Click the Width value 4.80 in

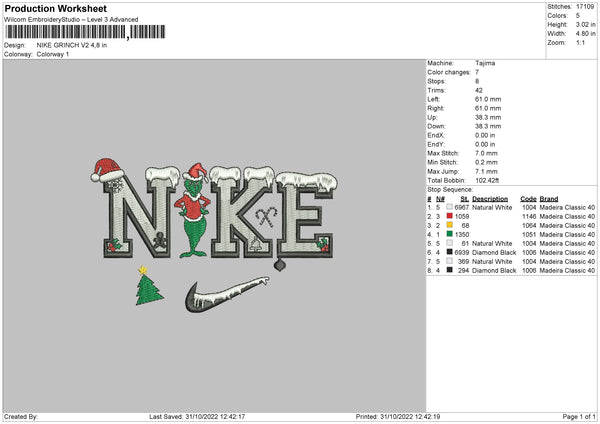[x=585, y=34]
